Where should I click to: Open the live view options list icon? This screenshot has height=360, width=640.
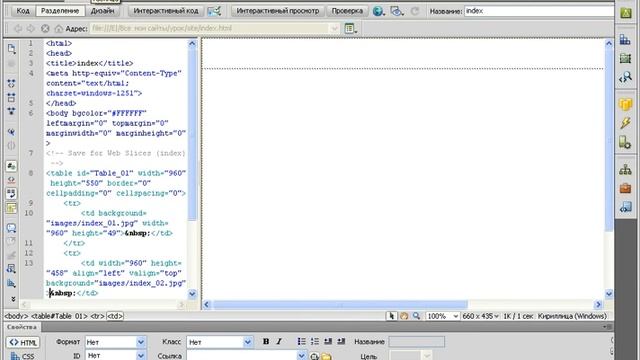coord(350,28)
